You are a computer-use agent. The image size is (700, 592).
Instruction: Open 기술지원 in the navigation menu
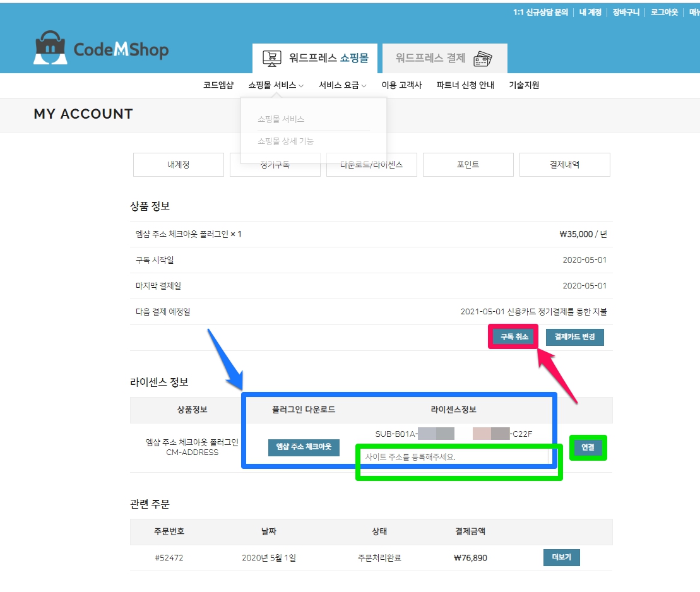[x=524, y=85]
